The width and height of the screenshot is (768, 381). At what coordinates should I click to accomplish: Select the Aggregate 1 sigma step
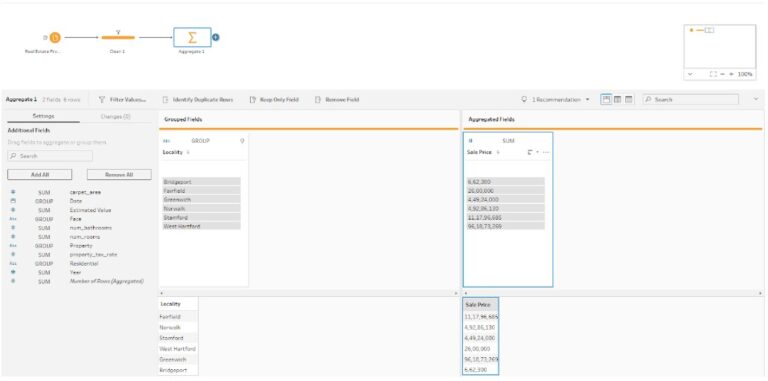192,37
